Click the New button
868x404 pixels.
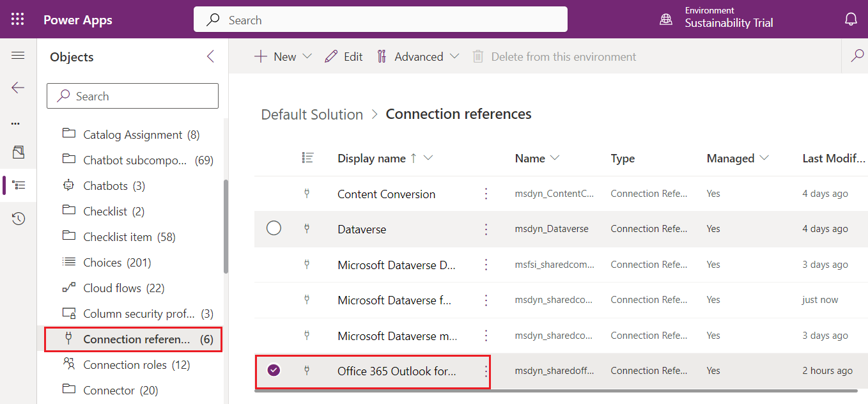[275, 56]
